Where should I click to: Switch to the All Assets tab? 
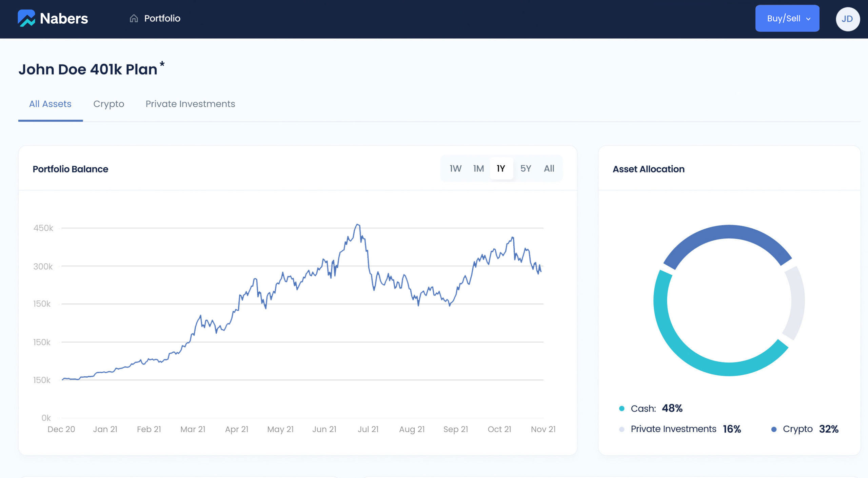pyautogui.click(x=50, y=104)
